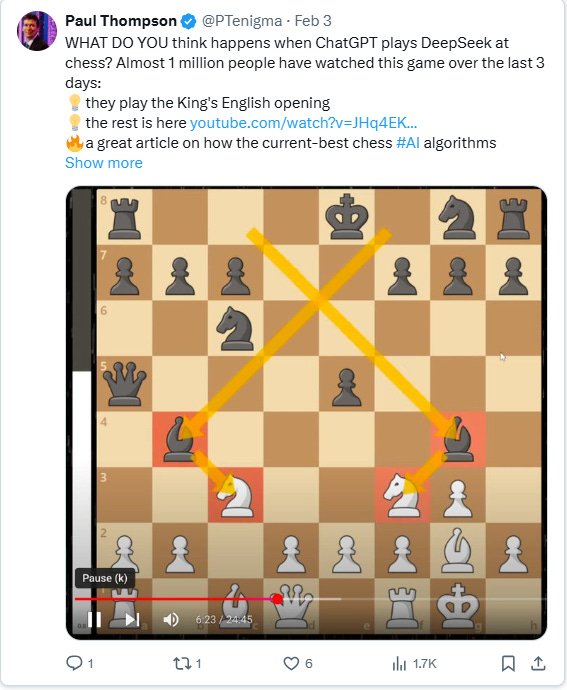This screenshot has width=567, height=690.
Task: Pause the chess video
Action: [x=95, y=620]
